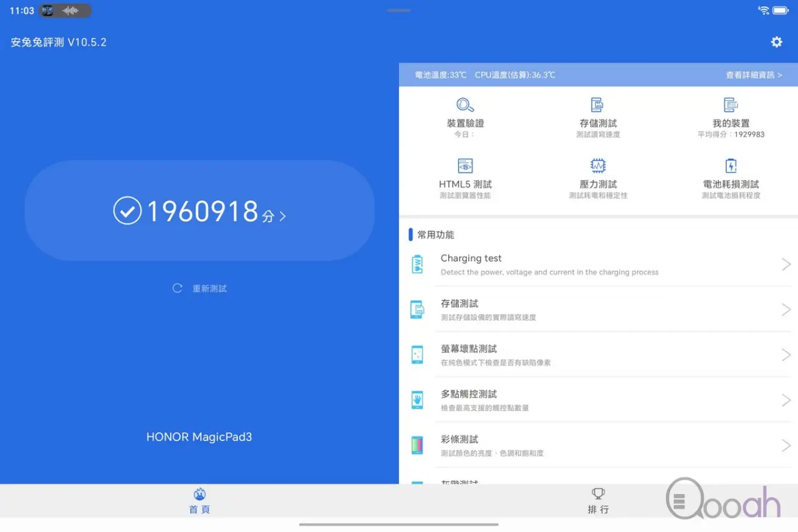Tap the 測試瀏覽器性能 subtitle

465,196
